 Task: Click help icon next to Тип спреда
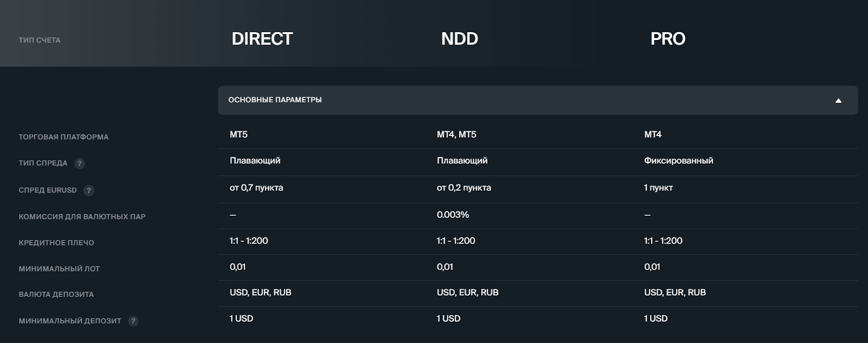click(80, 163)
